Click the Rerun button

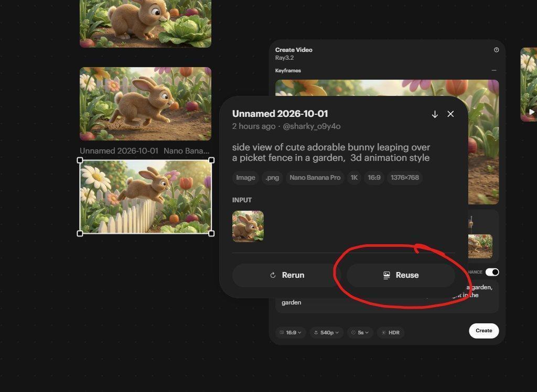coord(287,275)
